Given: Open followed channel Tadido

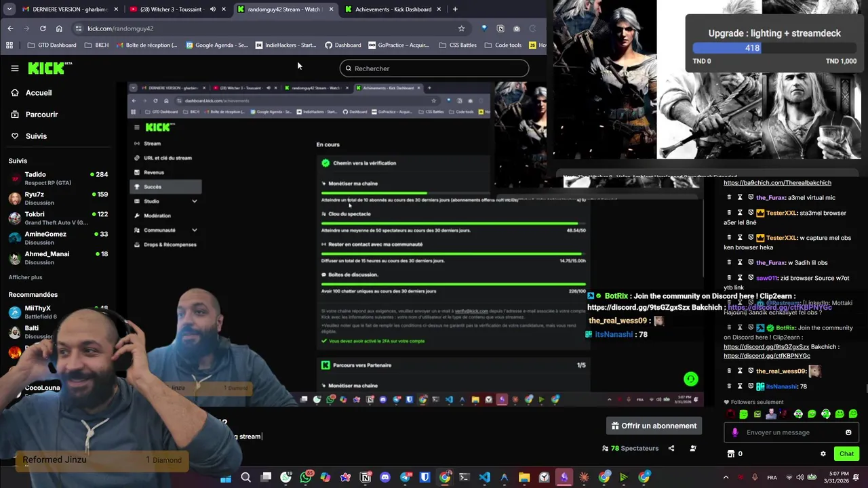Looking at the screenshot, I should coord(58,178).
